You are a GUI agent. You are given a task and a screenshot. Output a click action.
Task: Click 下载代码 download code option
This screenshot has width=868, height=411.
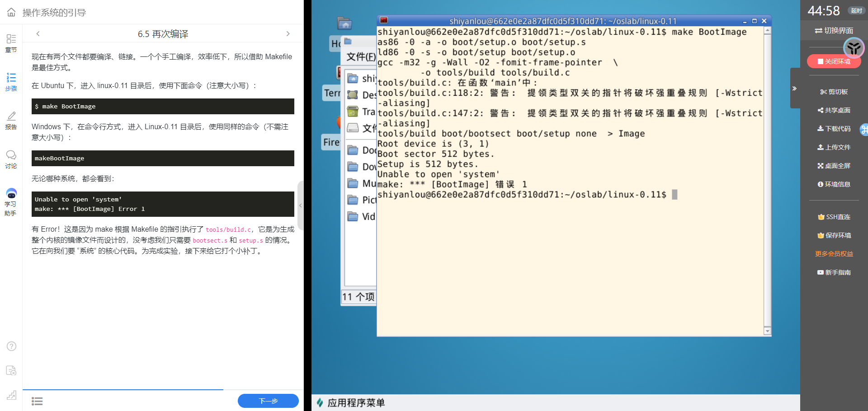(834, 129)
